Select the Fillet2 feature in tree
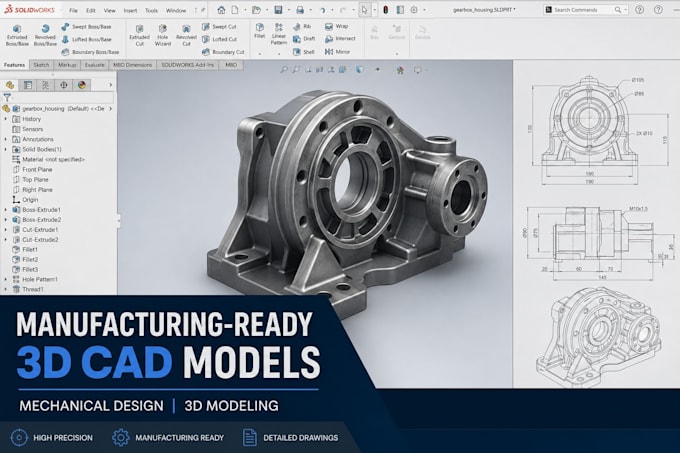 point(26,260)
